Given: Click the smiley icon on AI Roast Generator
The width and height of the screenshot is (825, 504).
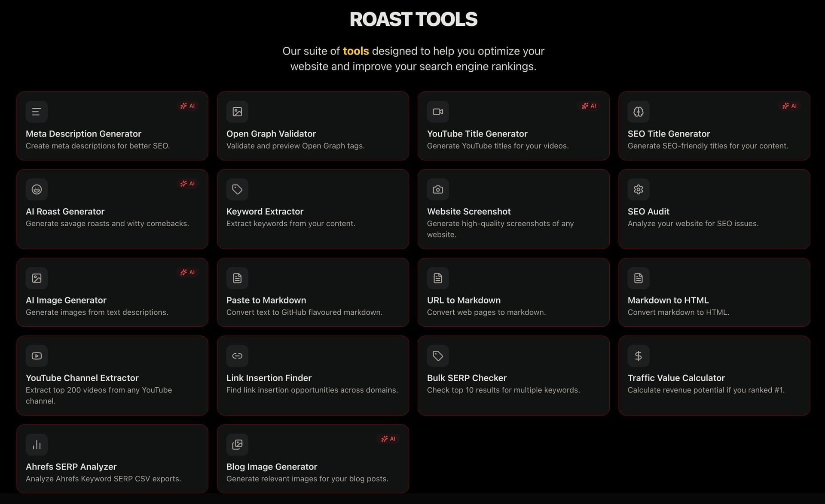Looking at the screenshot, I should pos(37,189).
